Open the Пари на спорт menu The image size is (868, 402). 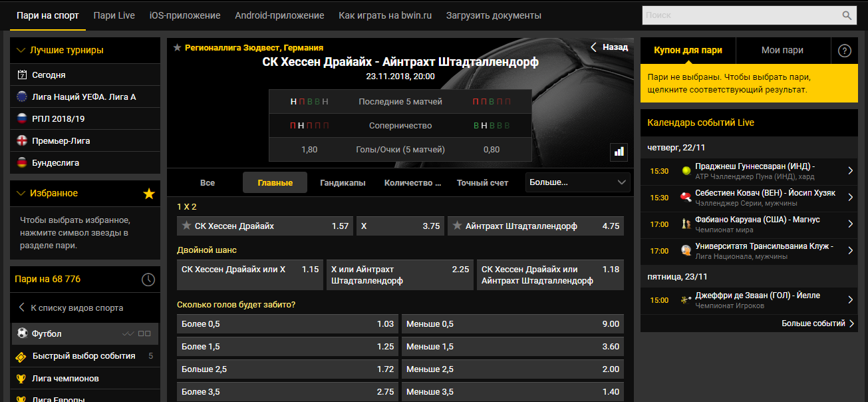[47, 15]
